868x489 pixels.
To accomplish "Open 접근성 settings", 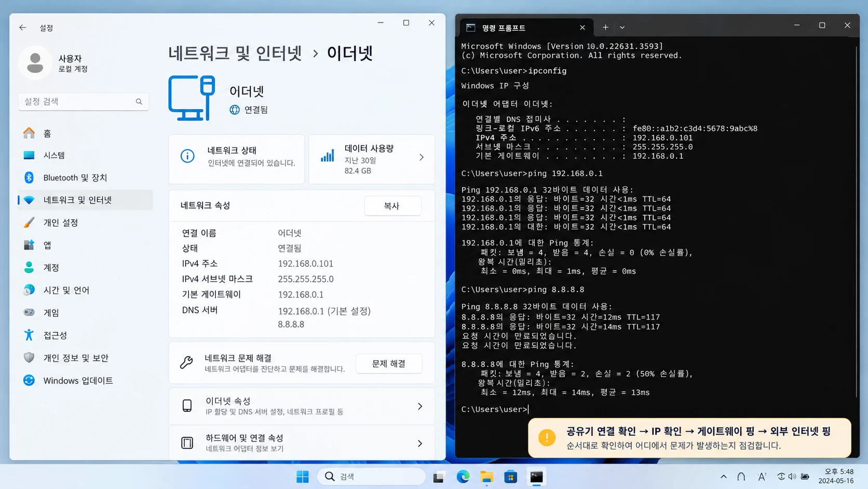I will (x=86, y=335).
